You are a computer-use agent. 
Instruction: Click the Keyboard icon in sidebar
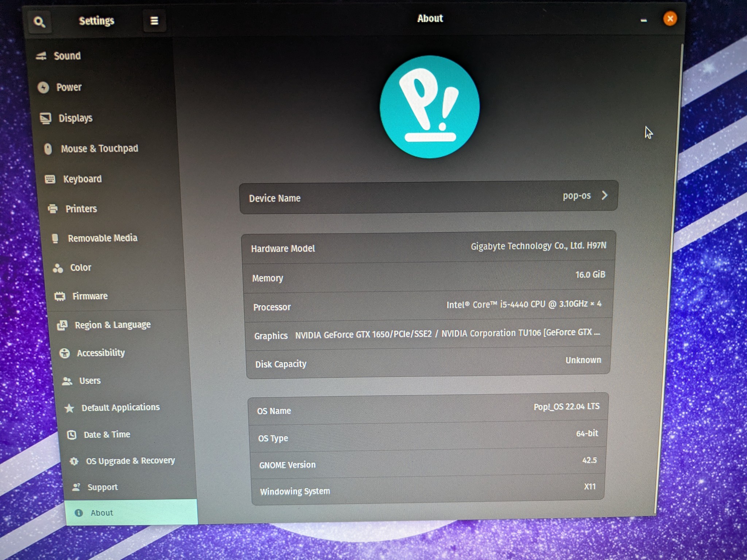pyautogui.click(x=50, y=179)
